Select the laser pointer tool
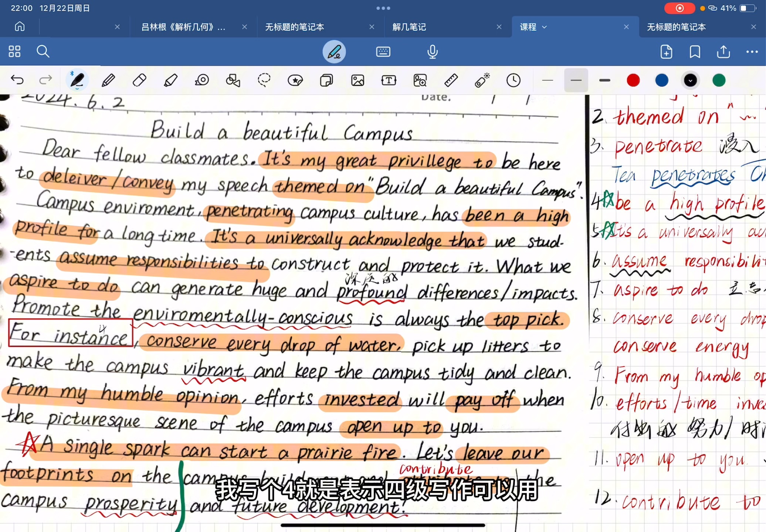The width and height of the screenshot is (766, 532). click(x=482, y=80)
